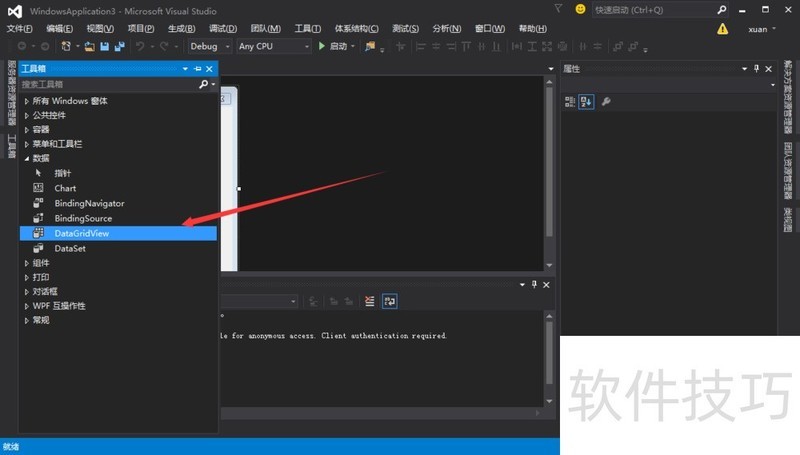The width and height of the screenshot is (800, 455).
Task: Click the yellow warning triangle icon
Action: click(x=722, y=29)
